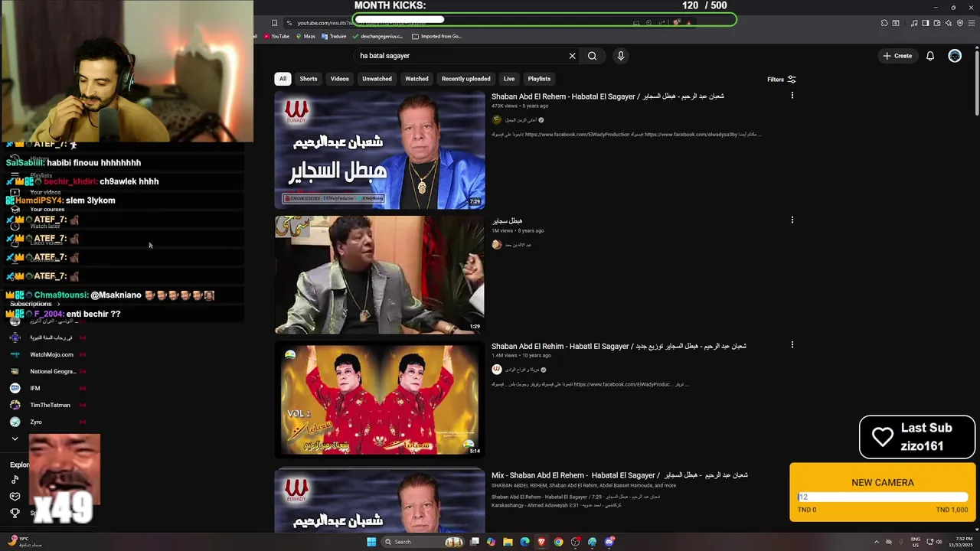Open Microsoft Edge from taskbar
Screen dimensions: 980x551
(524, 542)
